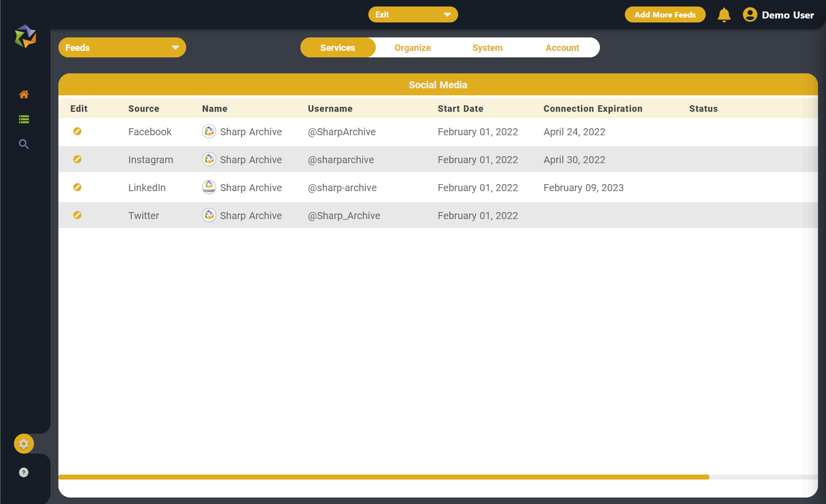Screen dimensions: 826x504
Task: Expand the Exit dropdown menu
Action: pyautogui.click(x=413, y=14)
